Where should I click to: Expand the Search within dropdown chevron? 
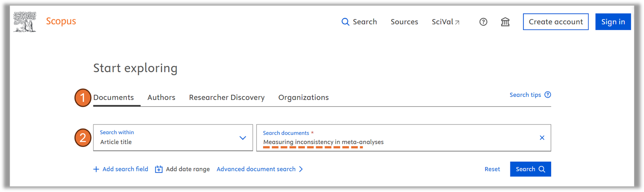point(243,138)
